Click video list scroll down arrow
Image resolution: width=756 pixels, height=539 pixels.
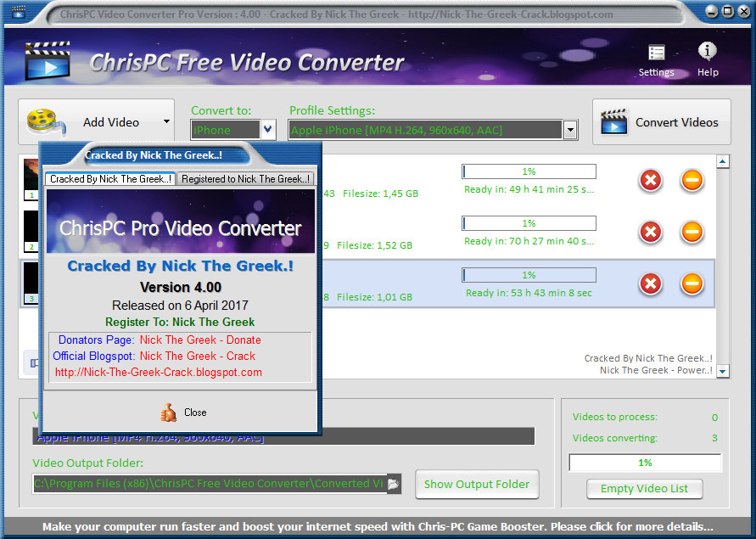click(723, 371)
